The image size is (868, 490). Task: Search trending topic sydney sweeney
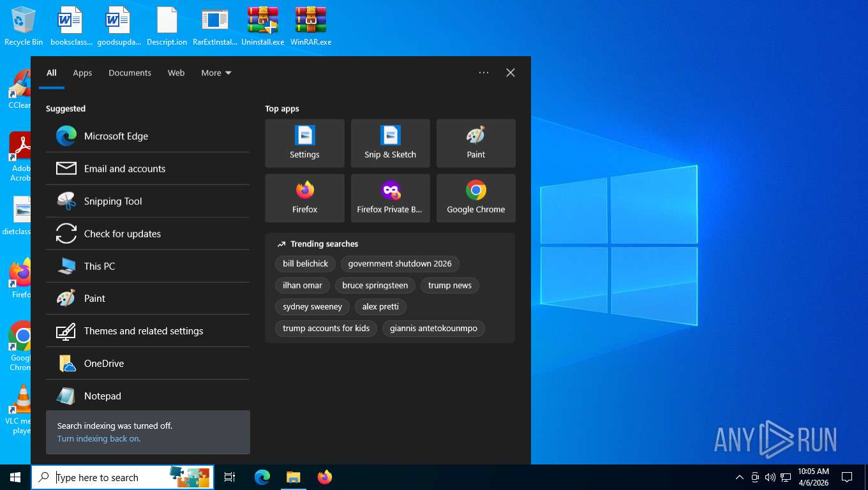coord(312,307)
